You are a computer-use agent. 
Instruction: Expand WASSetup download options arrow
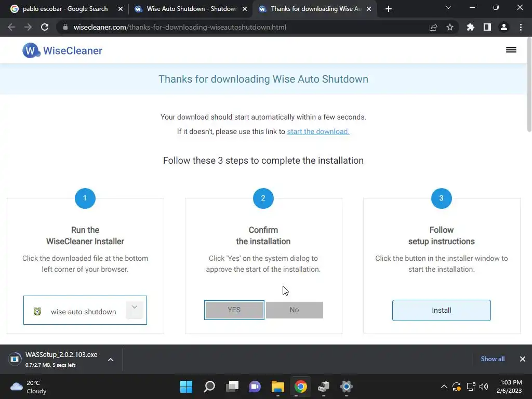111,360
